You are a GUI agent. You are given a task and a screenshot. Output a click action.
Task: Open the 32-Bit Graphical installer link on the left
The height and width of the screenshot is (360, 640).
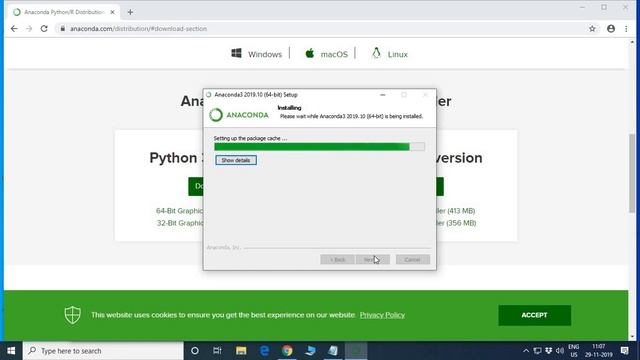point(180,223)
